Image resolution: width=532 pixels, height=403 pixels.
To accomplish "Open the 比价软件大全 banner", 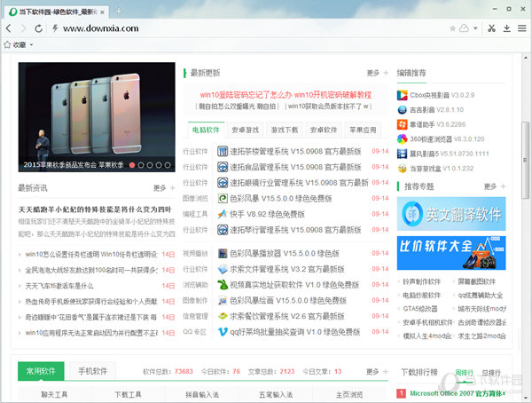I will pyautogui.click(x=451, y=253).
